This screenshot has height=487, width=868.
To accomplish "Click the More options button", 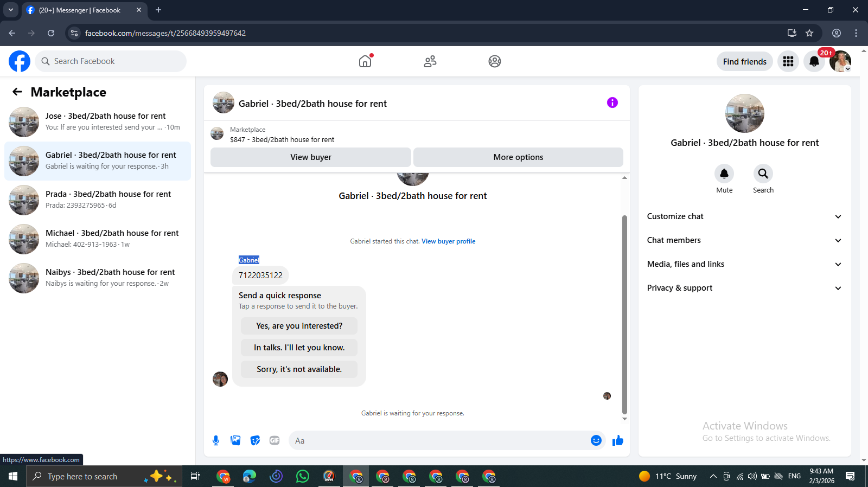I will tap(518, 157).
